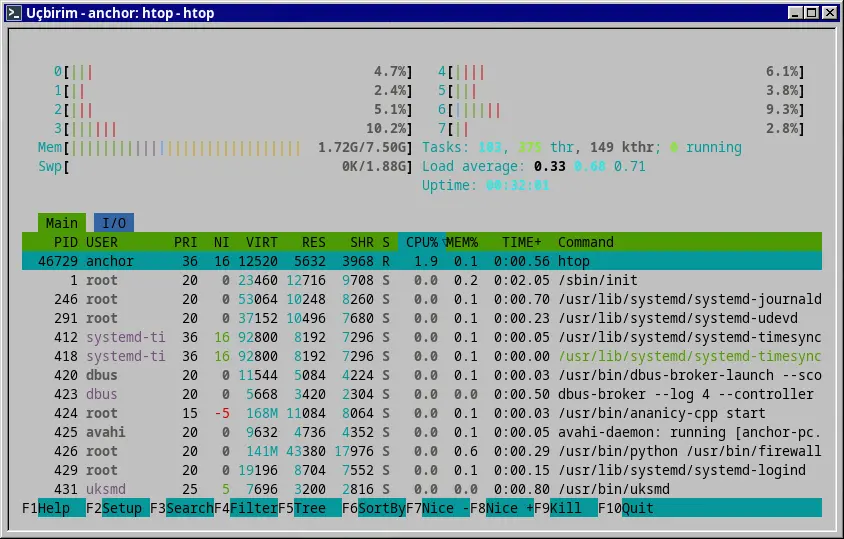Minimize the Uçbirim terminal window
Image resolution: width=844 pixels, height=539 pixels.
pyautogui.click(x=795, y=13)
